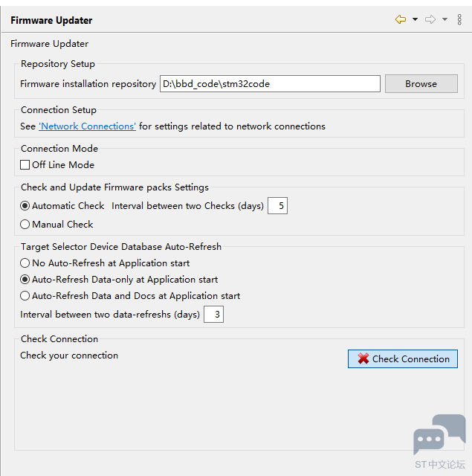Image resolution: width=472 pixels, height=476 pixels.
Task: Click the data-refreshs interval days field
Action: pos(213,315)
